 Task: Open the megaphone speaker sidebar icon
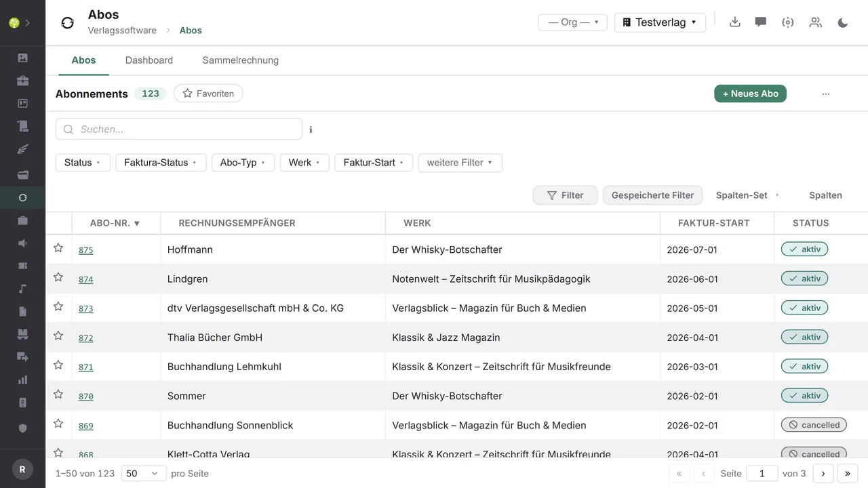click(22, 243)
